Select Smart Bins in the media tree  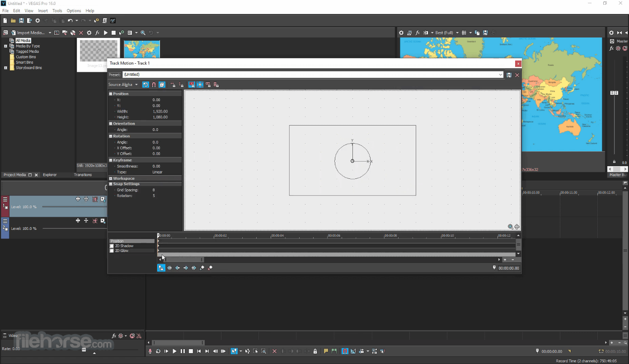(24, 62)
